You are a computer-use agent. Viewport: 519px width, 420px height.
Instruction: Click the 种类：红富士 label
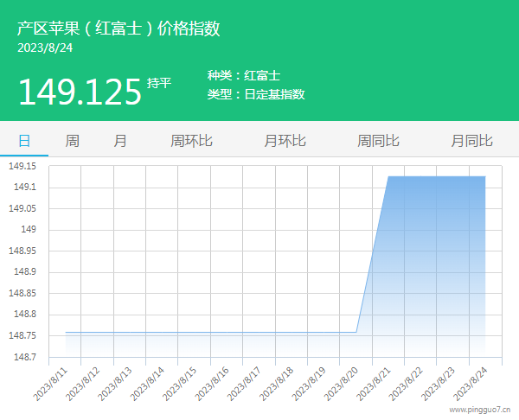pos(244,76)
